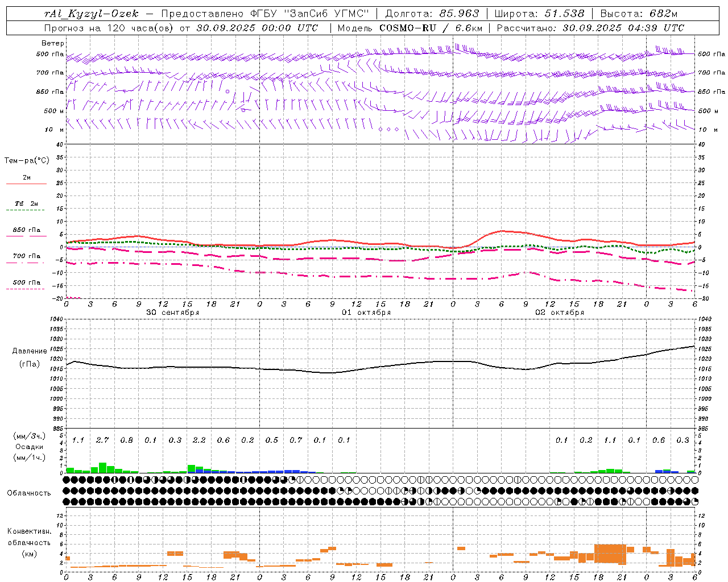Click the 2м temperature legend entry
The width and height of the screenshot is (728, 582).
pos(27,178)
